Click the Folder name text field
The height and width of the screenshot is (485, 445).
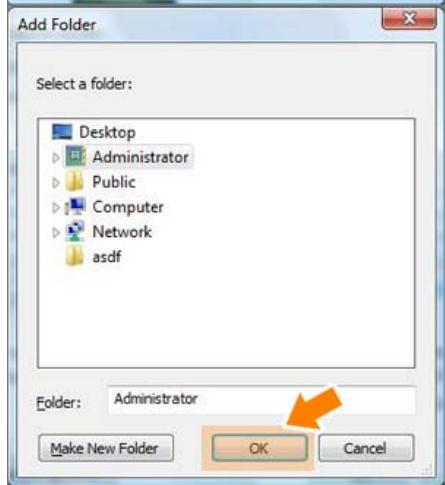tap(261, 400)
